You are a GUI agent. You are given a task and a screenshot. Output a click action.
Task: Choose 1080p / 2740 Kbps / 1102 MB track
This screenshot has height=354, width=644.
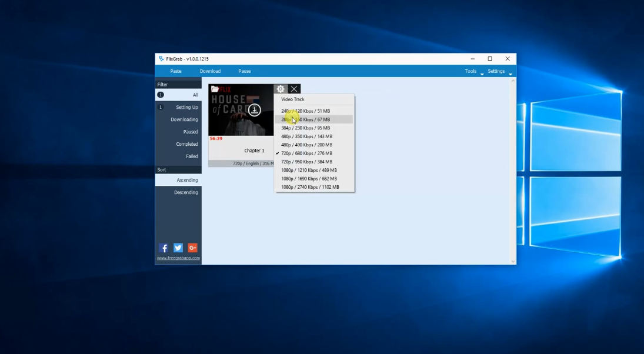(x=310, y=187)
